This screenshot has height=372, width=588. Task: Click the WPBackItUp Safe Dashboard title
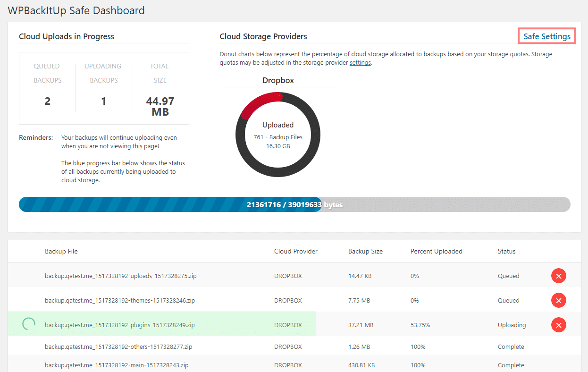(76, 10)
